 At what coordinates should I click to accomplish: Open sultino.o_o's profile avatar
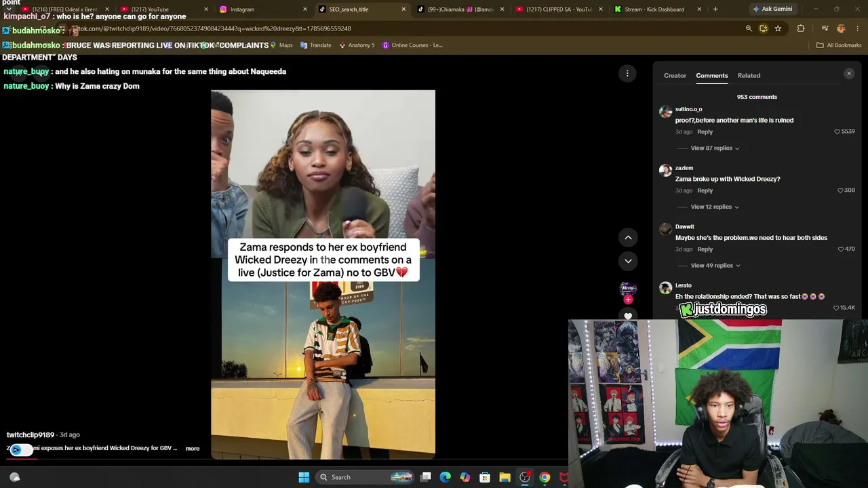[x=665, y=112]
